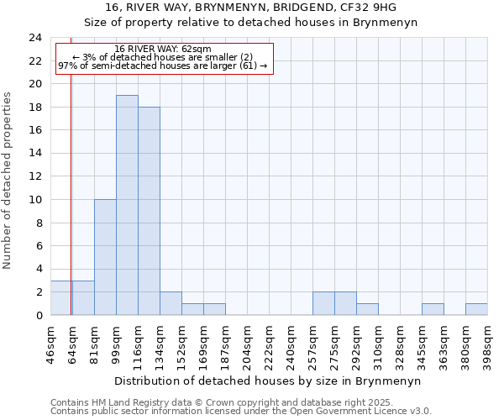Click the 'Contains HM Land Registry data' credit line
The height and width of the screenshot is (420, 504).
(x=222, y=402)
